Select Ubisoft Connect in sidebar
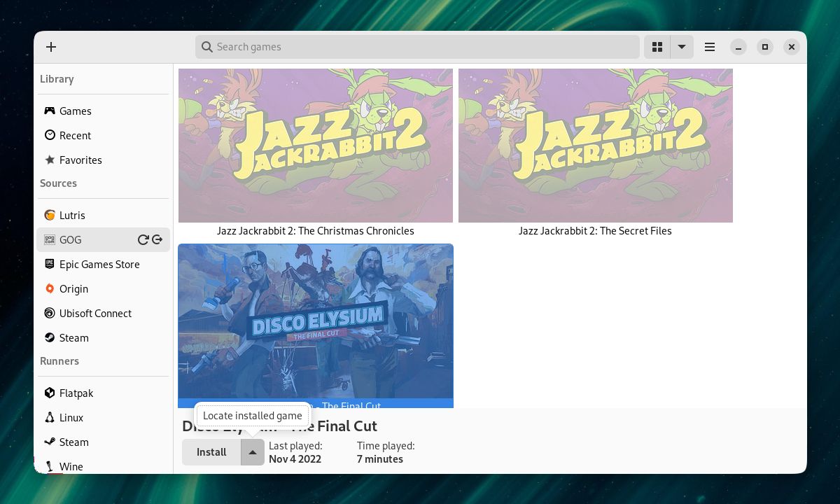 (x=95, y=313)
